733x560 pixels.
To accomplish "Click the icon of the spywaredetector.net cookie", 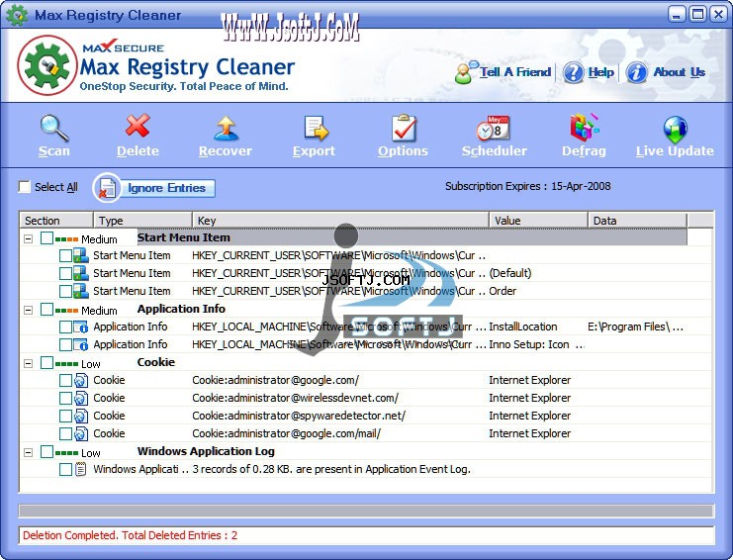I will pos(80,416).
